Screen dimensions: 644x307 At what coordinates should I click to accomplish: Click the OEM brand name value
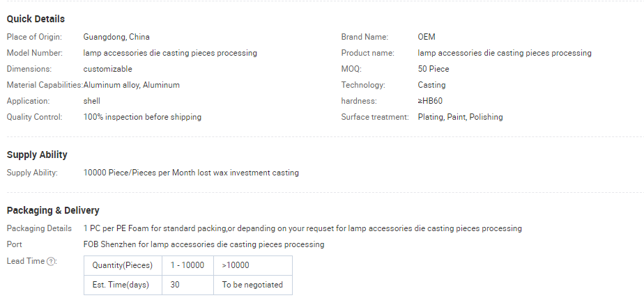pyautogui.click(x=427, y=37)
